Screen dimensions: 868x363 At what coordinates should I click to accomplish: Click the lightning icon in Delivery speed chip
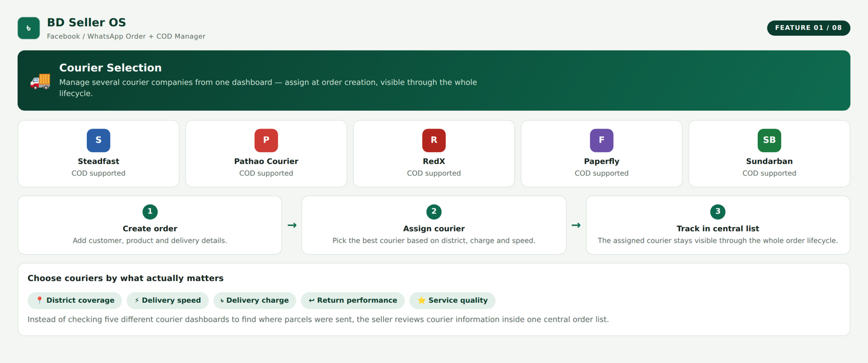point(137,300)
